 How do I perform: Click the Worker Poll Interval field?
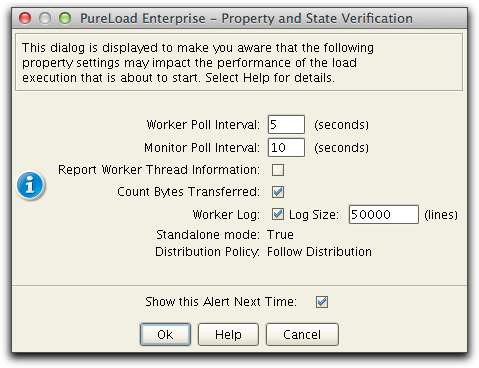coord(286,125)
